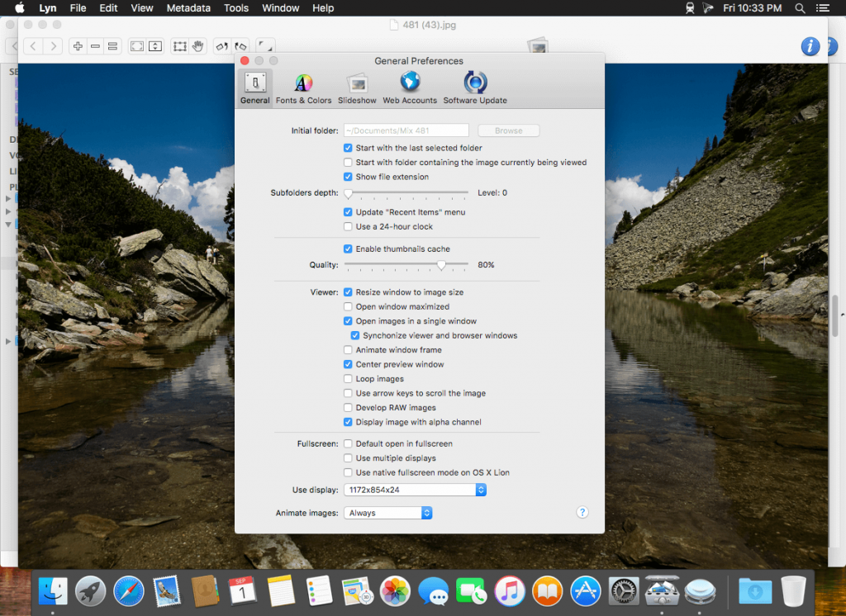Click the rotate right toolbar icon
846x616 pixels.
click(x=240, y=46)
